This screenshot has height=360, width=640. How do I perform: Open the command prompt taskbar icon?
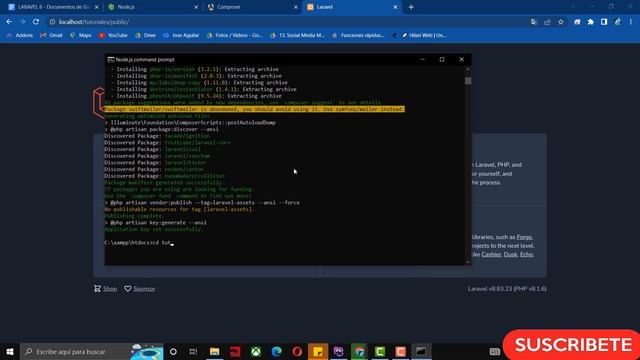pyautogui.click(x=421, y=351)
